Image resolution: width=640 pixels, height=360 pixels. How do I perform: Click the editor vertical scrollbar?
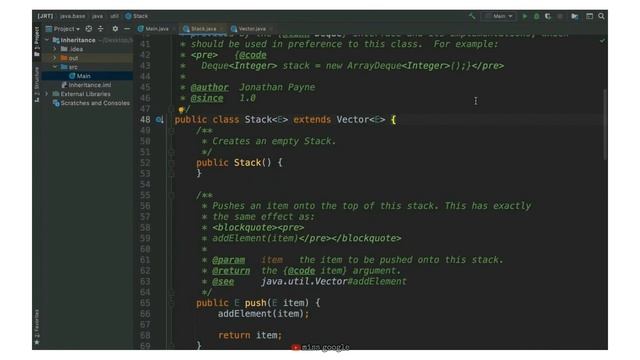tap(604, 124)
